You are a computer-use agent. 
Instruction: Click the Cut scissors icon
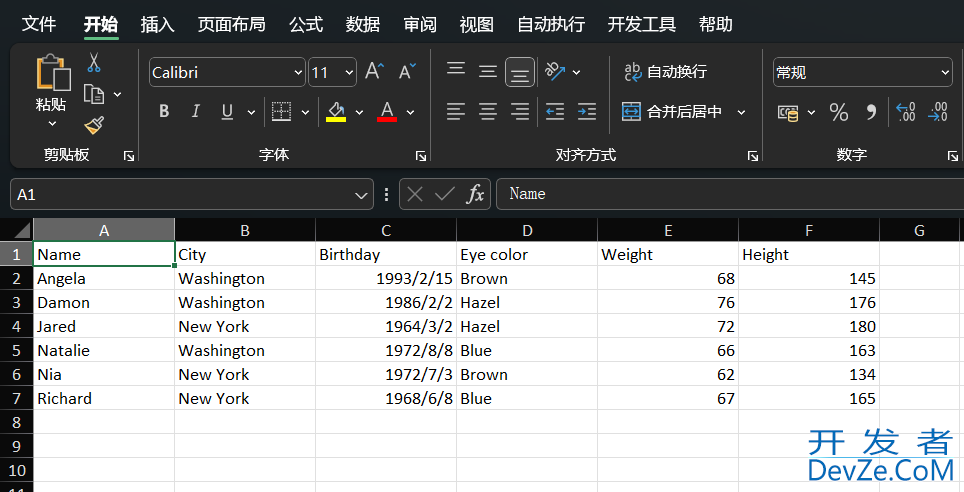(94, 62)
